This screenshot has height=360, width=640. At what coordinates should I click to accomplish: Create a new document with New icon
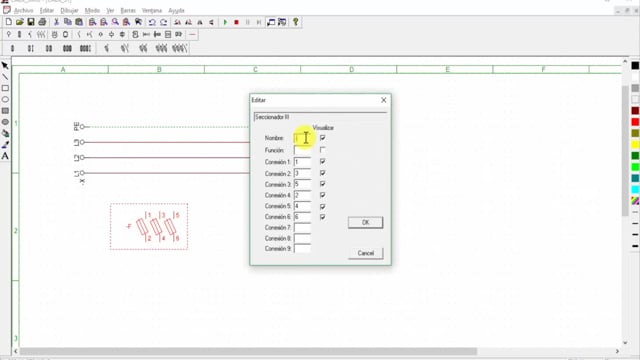[9, 22]
